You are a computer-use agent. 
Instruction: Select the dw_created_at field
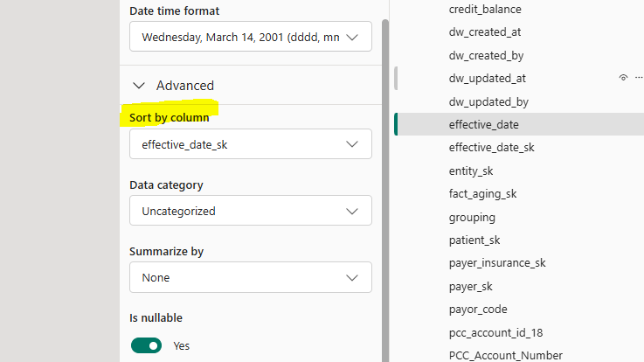[485, 32]
